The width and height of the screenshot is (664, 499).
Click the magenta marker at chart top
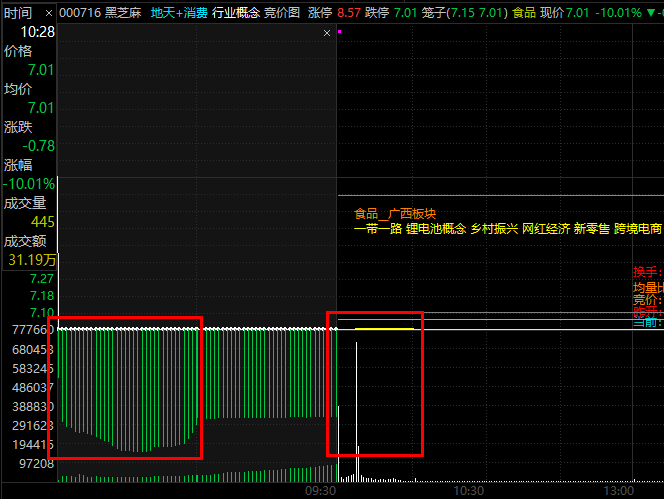[x=340, y=31]
